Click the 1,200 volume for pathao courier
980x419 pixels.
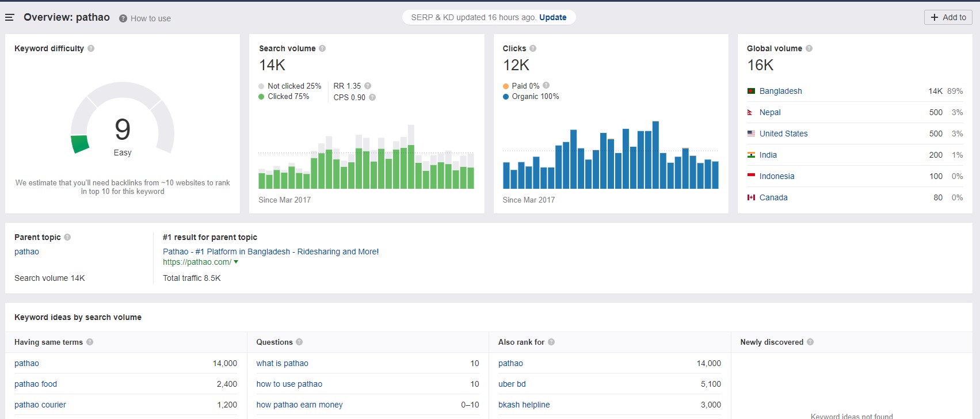click(x=227, y=405)
